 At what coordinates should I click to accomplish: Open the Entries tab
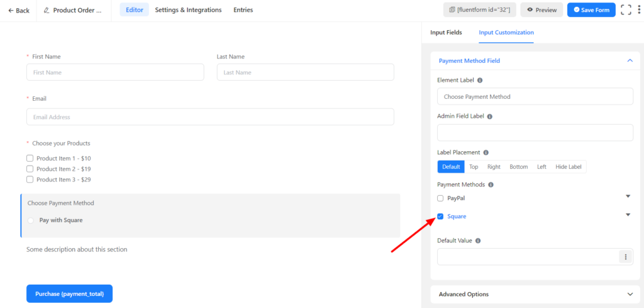(243, 10)
